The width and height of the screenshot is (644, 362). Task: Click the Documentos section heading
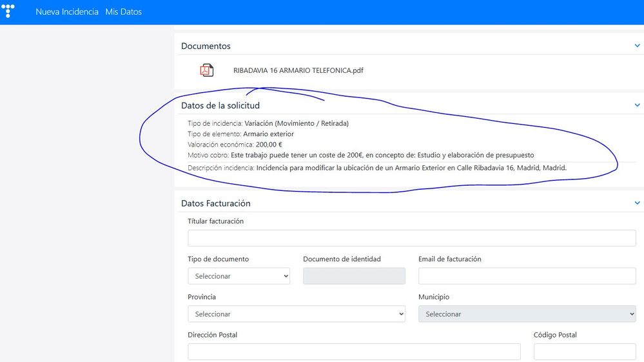pyautogui.click(x=206, y=46)
